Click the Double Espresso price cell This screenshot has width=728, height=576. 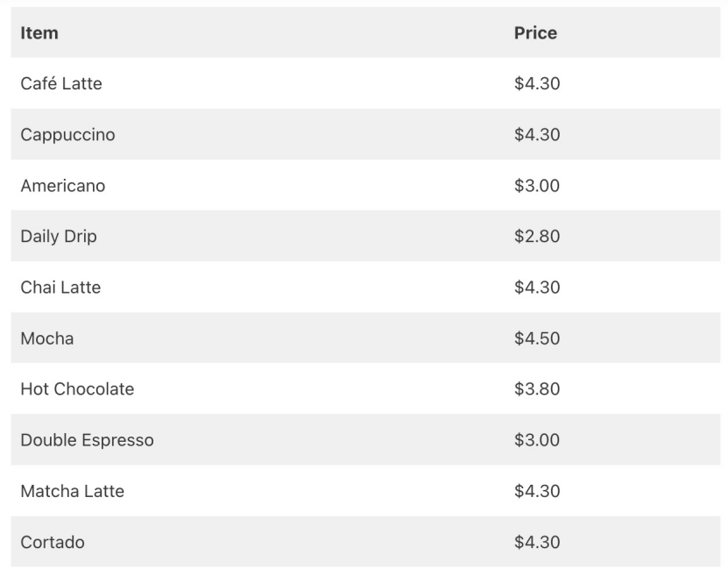tap(537, 440)
